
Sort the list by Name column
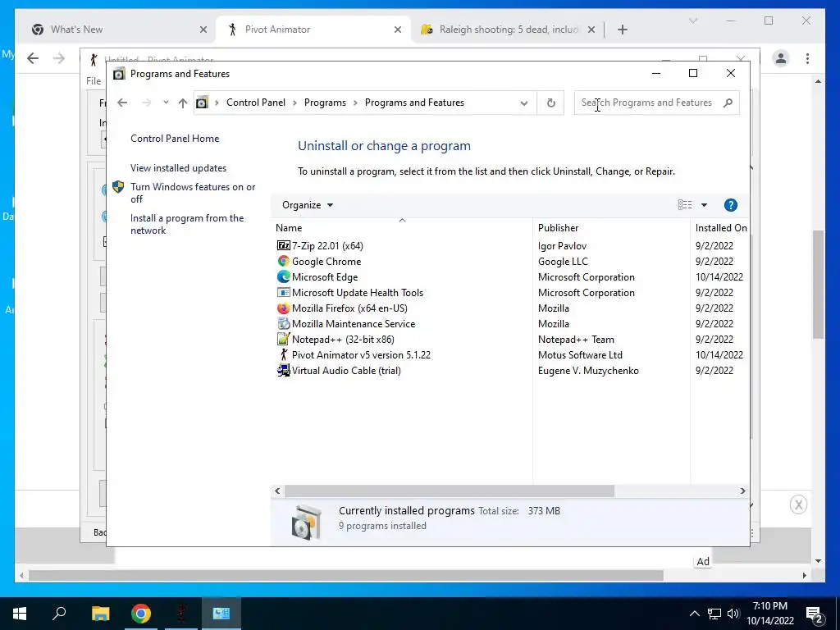pos(402,228)
